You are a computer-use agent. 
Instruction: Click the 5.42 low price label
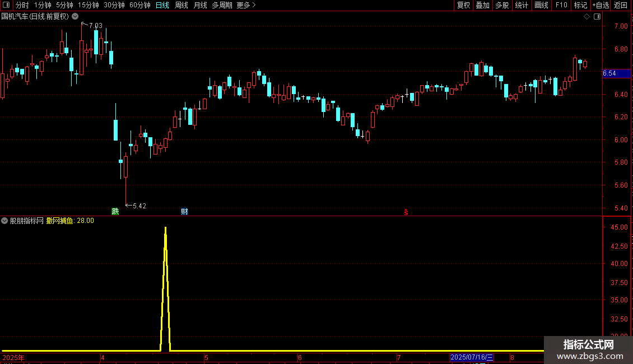(x=139, y=206)
